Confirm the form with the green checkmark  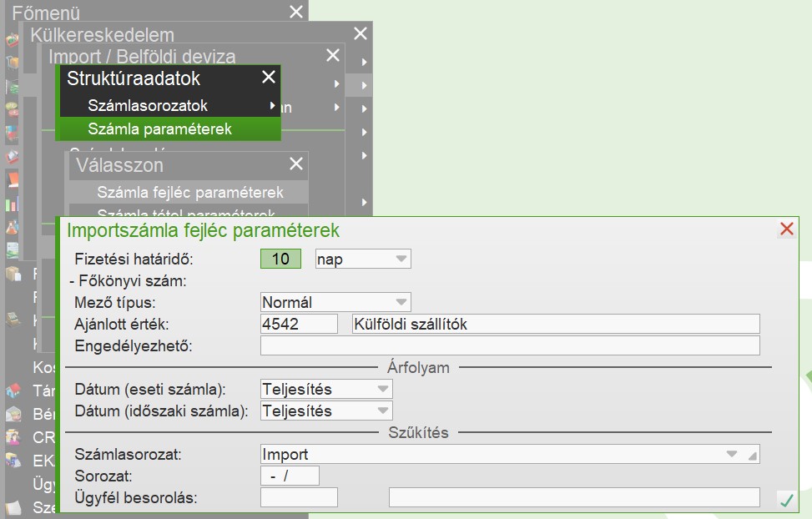point(785,500)
